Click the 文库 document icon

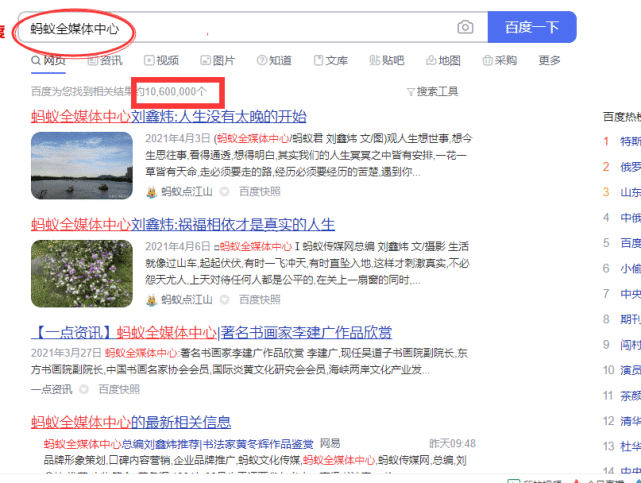[x=318, y=60]
